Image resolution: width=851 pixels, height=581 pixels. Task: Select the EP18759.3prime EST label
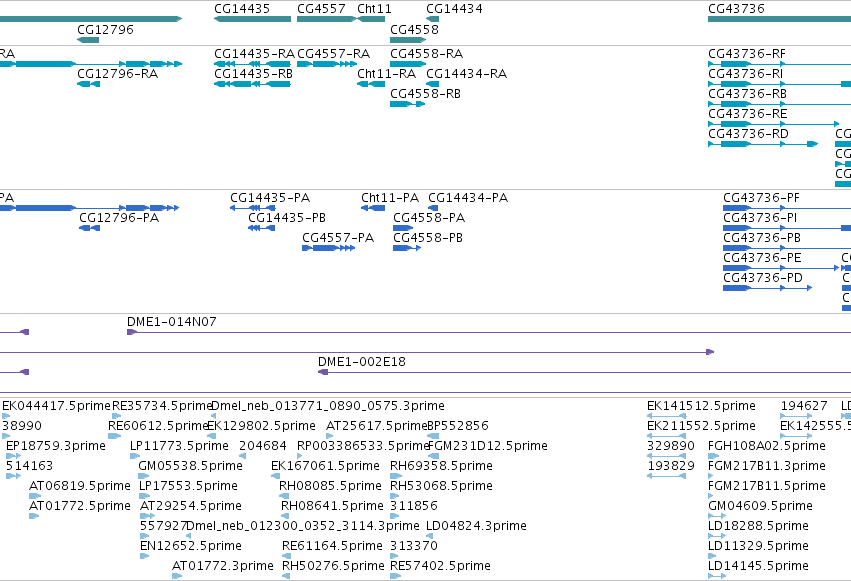click(x=56, y=446)
